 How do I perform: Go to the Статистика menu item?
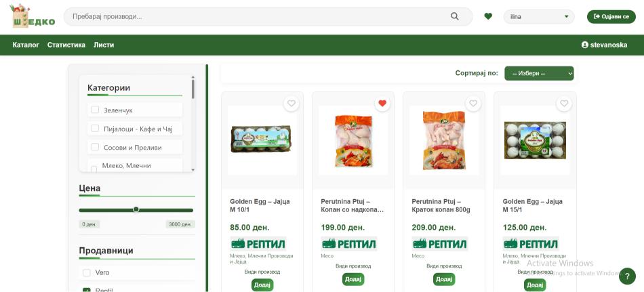coord(66,45)
